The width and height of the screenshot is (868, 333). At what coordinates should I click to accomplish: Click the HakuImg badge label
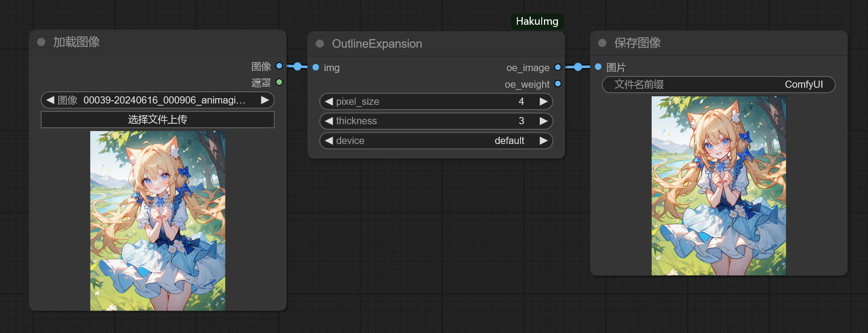(537, 21)
